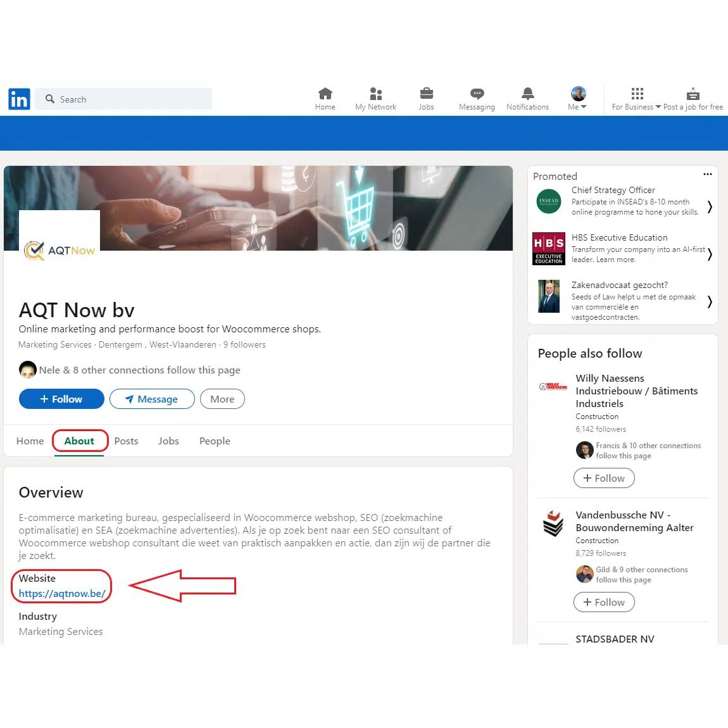The width and height of the screenshot is (728, 728).
Task: Switch to the page's Home tab
Action: 30,441
